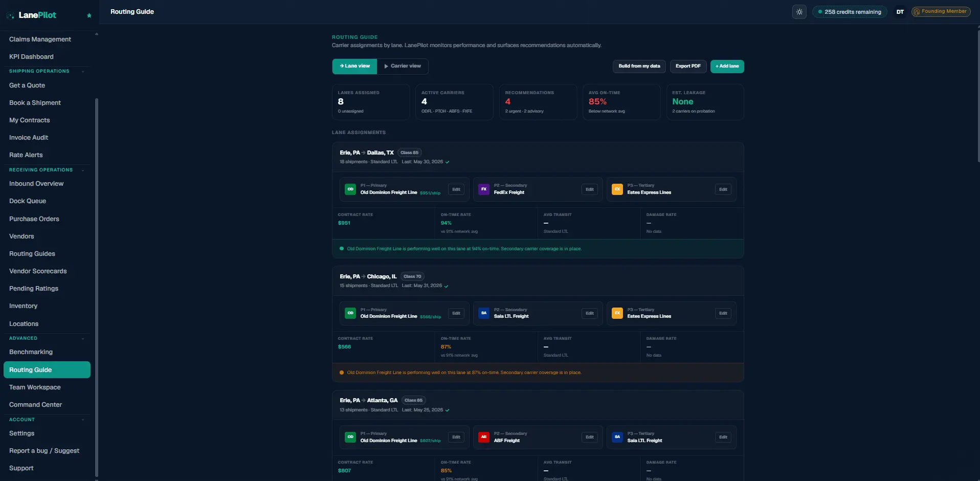Viewport: 980px width, 481px height.
Task: Click the LanePilot logo
Action: [x=31, y=15]
